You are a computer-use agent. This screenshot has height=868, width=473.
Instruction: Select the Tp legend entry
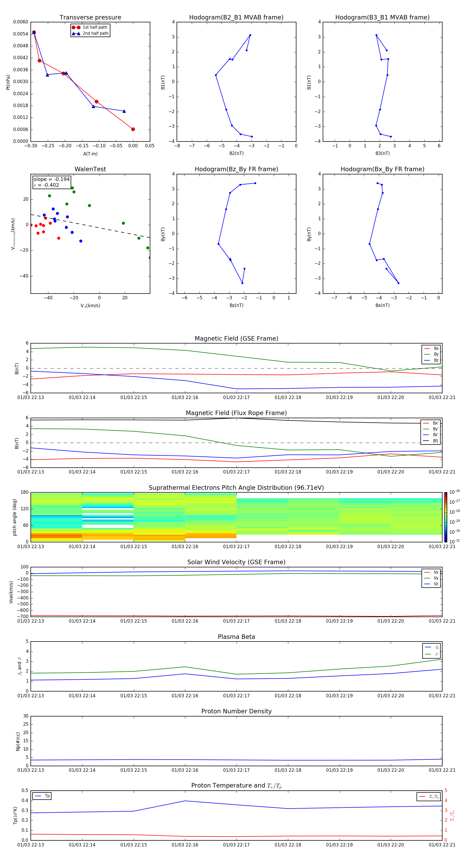pos(42,796)
